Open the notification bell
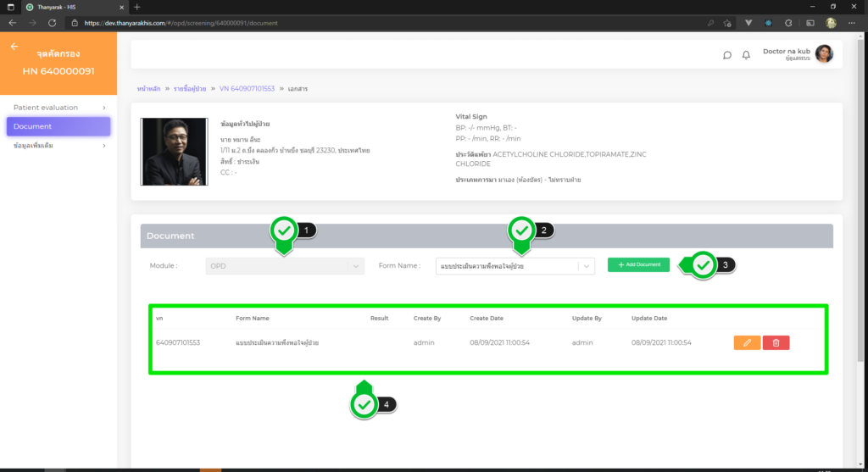 point(746,55)
